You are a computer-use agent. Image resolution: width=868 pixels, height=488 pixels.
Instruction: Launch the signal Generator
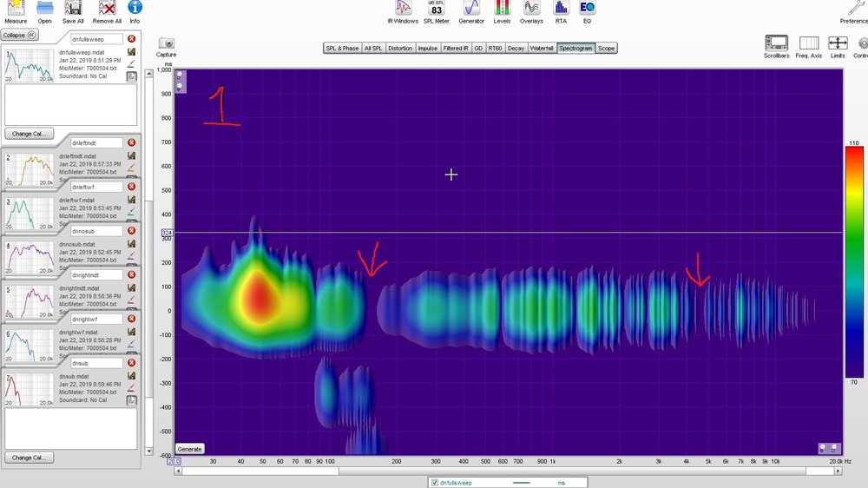[x=471, y=11]
